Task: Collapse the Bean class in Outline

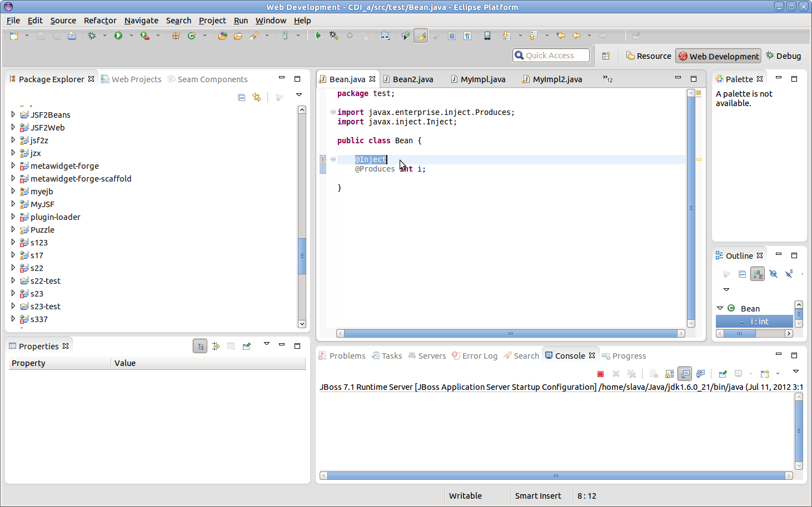Action: click(720, 308)
